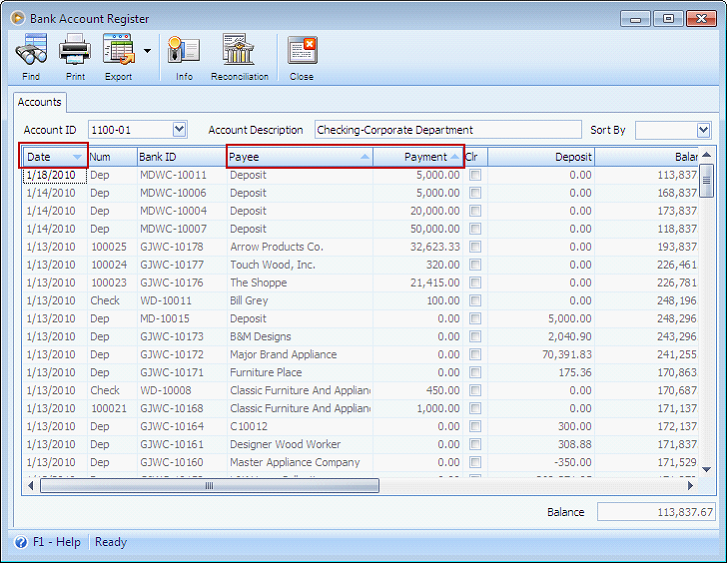The height and width of the screenshot is (564, 728).
Task: Check Clr box for MDWC-10006 row
Action: pyautogui.click(x=475, y=193)
